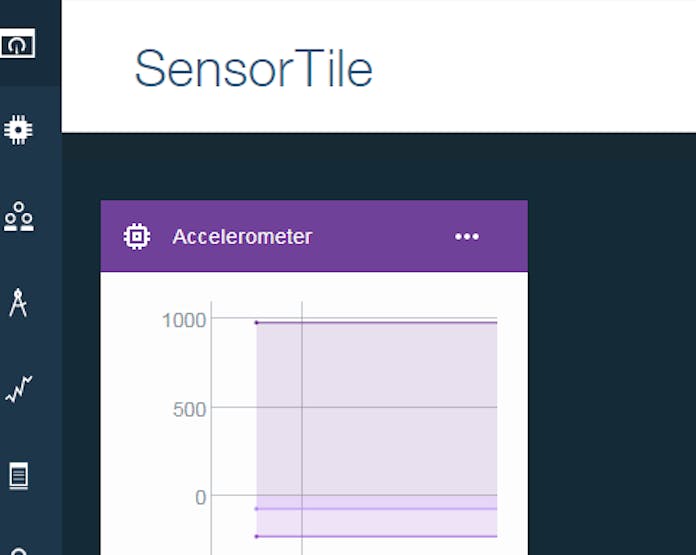Click the purple Accelerometer card header bar
The height and width of the screenshot is (555, 696).
pos(314,236)
